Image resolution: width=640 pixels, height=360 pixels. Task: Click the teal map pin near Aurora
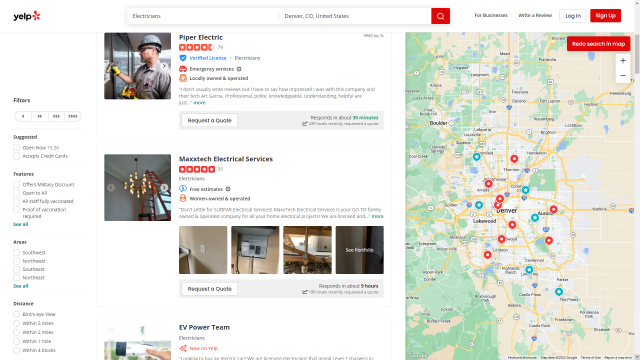(535, 218)
